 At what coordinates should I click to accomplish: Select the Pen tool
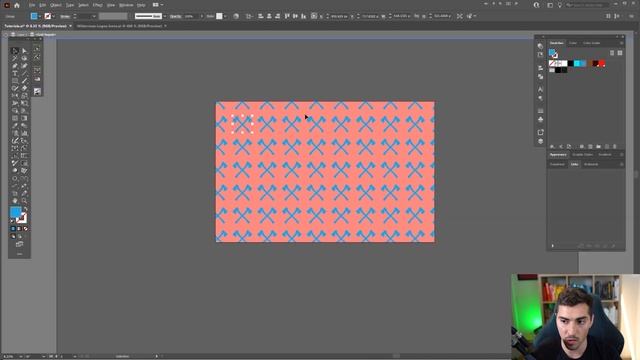15,66
